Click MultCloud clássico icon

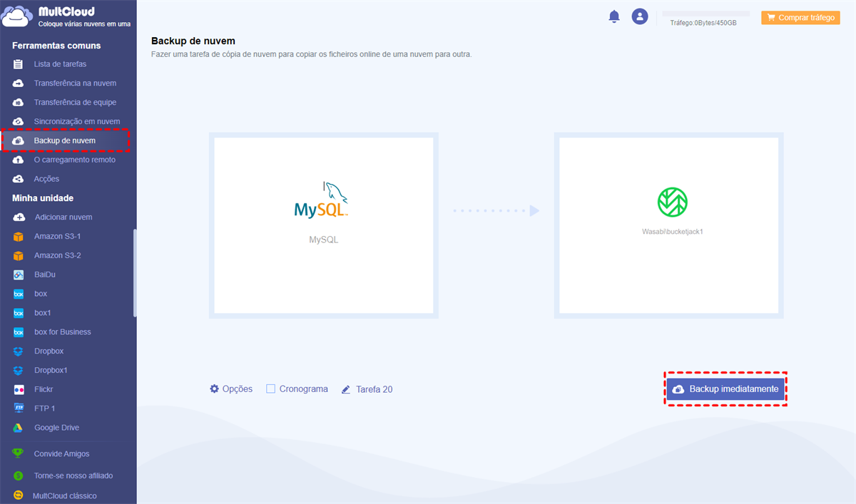(x=19, y=495)
